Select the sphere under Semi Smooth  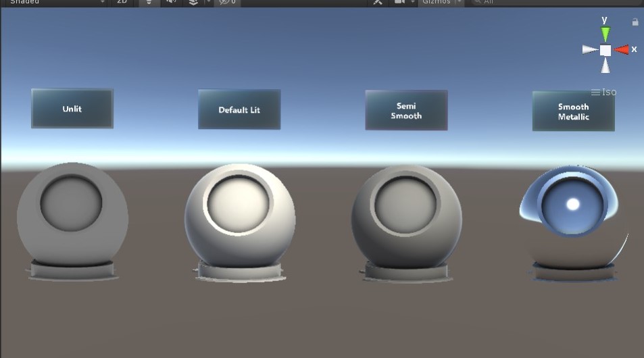pyautogui.click(x=407, y=218)
